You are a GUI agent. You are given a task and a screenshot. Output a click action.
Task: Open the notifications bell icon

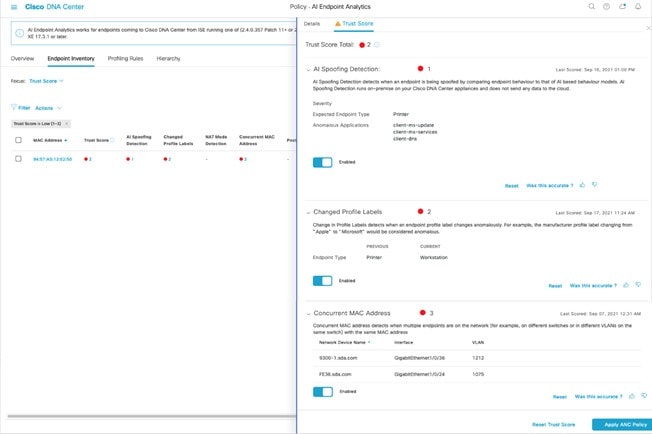pos(638,7)
